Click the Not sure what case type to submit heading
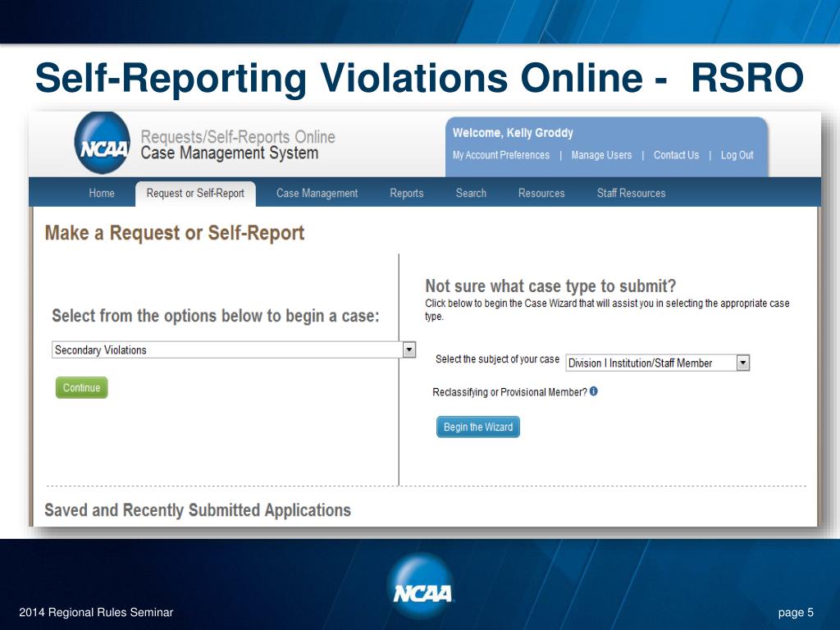 click(x=550, y=285)
